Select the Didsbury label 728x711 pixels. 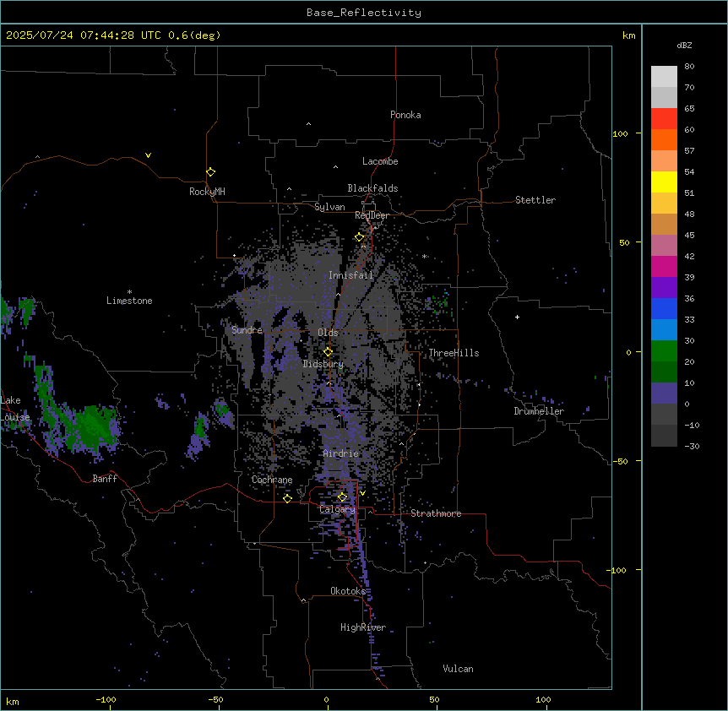pyautogui.click(x=323, y=364)
